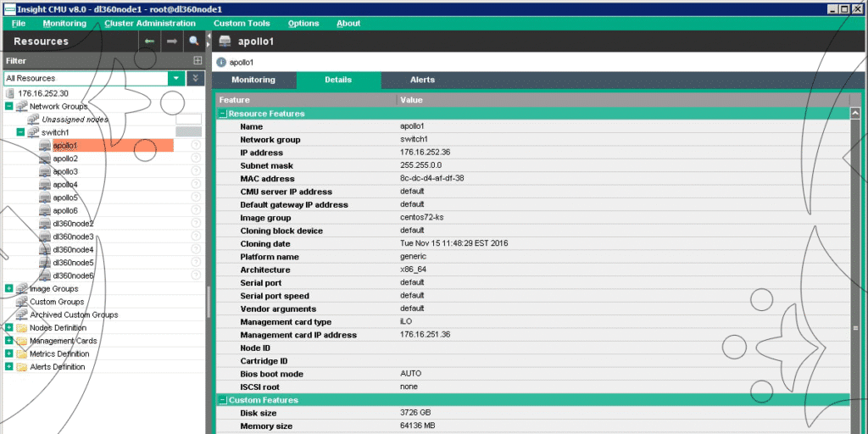
Task: Select the apollo4 node in tree
Action: [65, 185]
